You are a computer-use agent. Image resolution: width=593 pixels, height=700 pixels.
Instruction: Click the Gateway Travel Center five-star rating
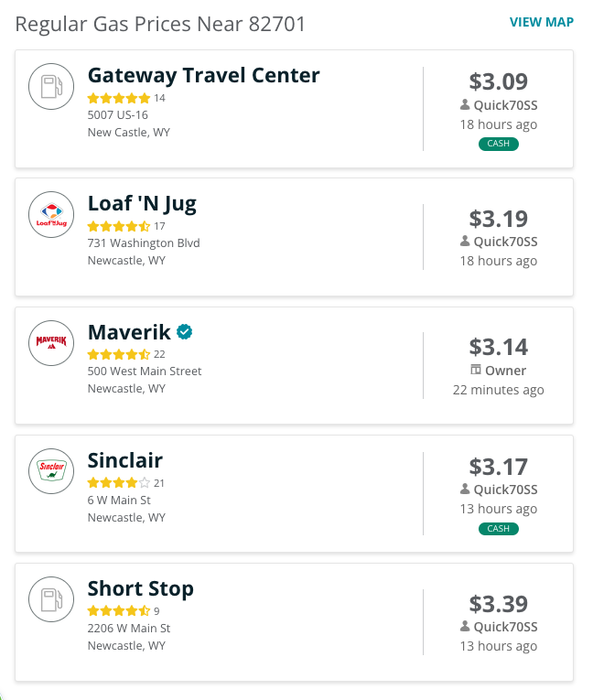pyautogui.click(x=119, y=98)
